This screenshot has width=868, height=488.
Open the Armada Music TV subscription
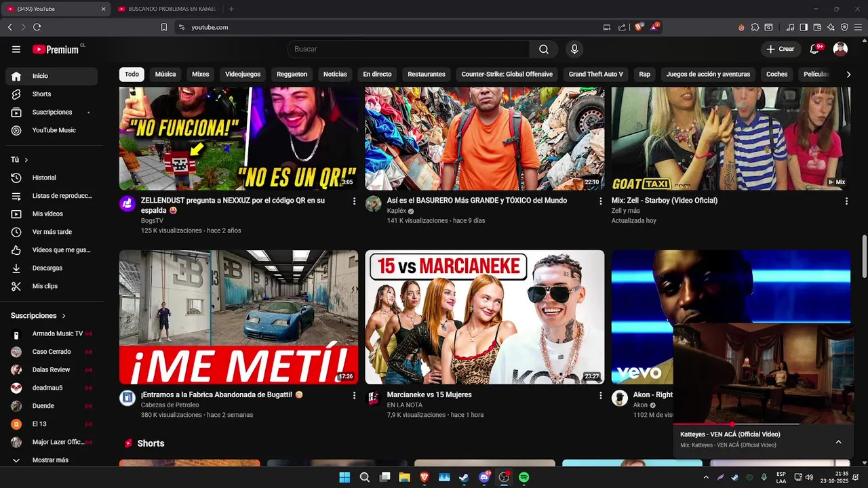pyautogui.click(x=52, y=333)
